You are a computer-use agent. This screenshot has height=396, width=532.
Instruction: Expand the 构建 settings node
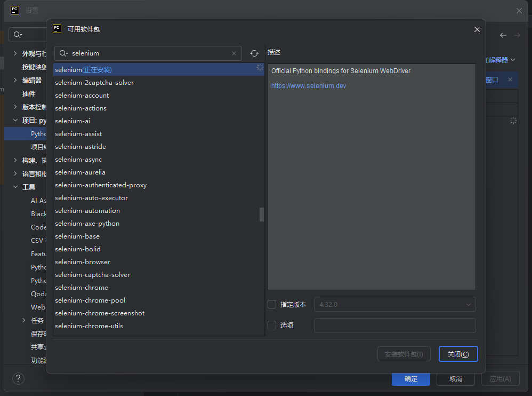[x=15, y=160]
